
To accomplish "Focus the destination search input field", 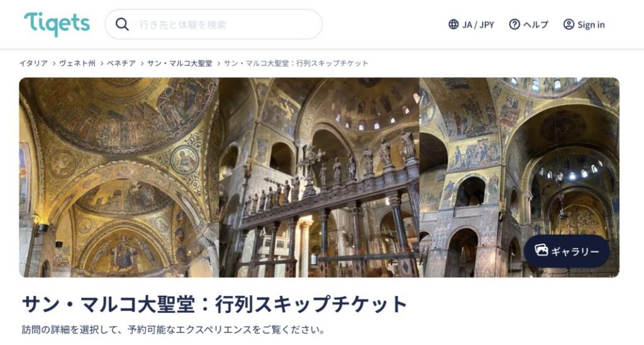I will pyautogui.click(x=214, y=25).
